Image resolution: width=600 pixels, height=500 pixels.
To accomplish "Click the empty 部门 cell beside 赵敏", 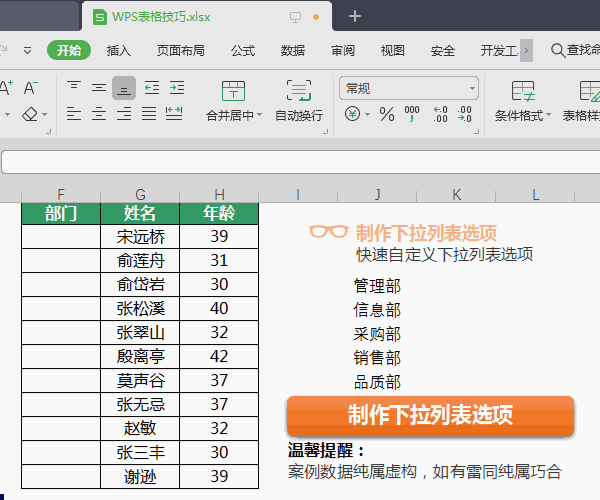I will [x=61, y=428].
